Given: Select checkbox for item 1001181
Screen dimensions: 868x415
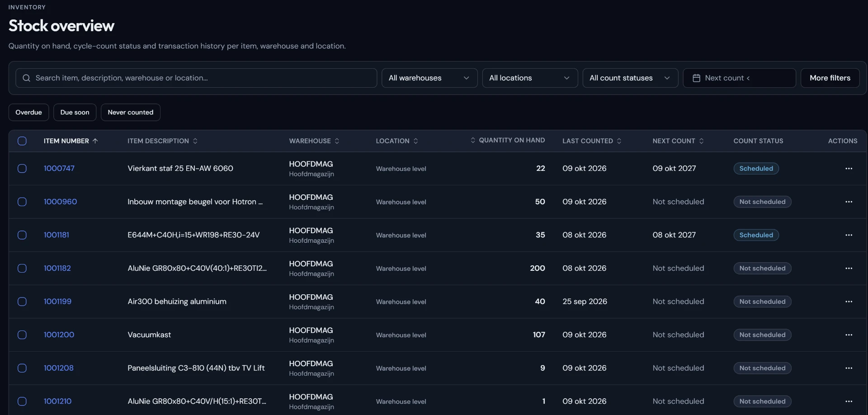Looking at the screenshot, I should click(22, 235).
